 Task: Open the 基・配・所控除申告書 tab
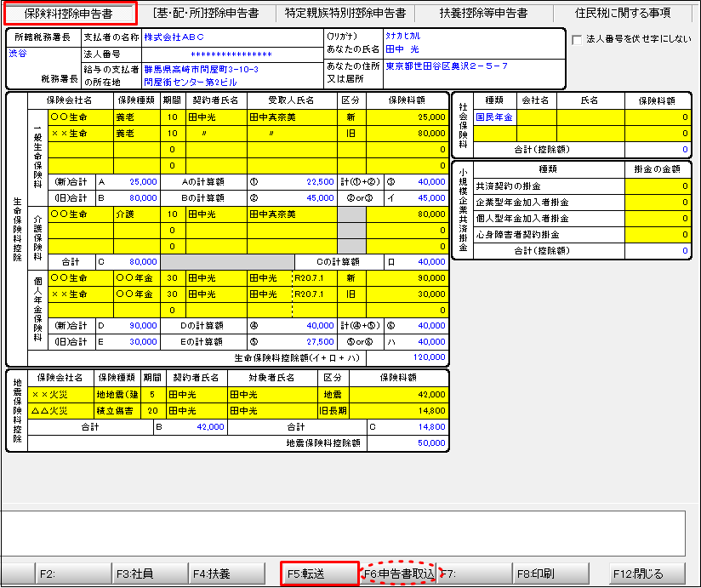click(206, 13)
